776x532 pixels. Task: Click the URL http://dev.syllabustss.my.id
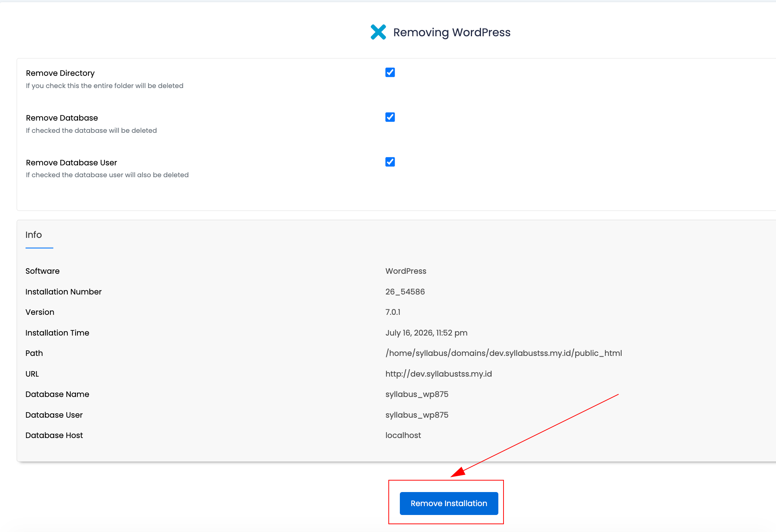click(439, 374)
